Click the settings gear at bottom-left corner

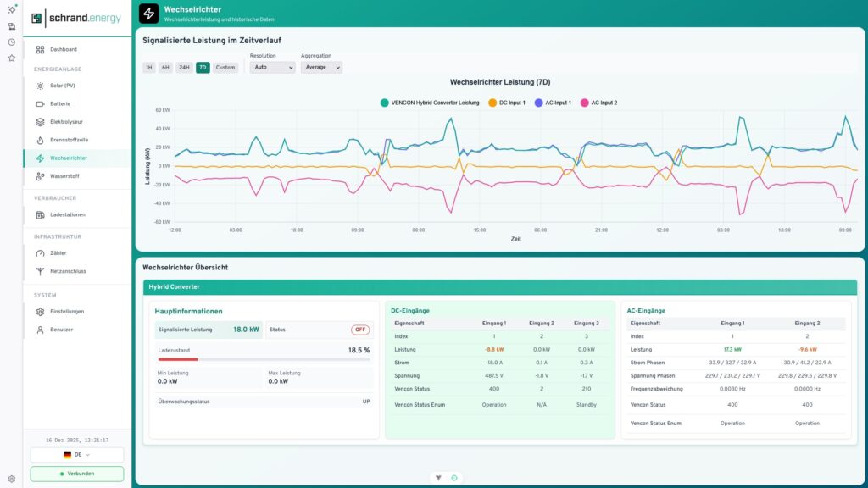coord(12,479)
